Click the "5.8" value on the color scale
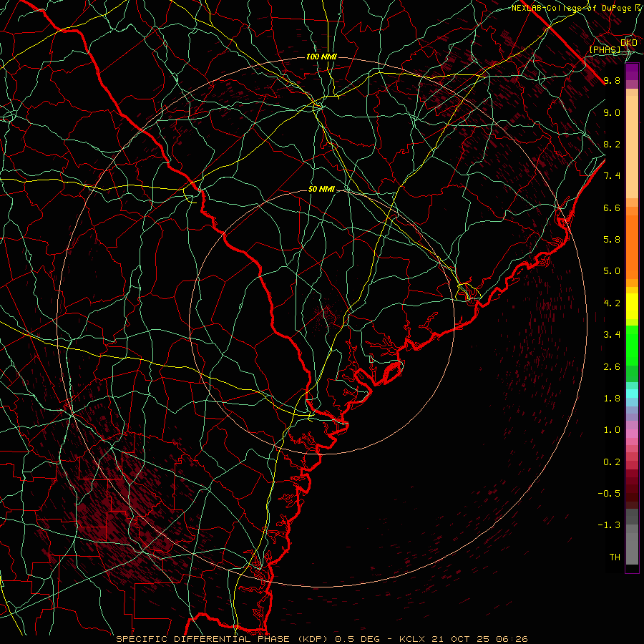This screenshot has height=644, width=644. pyautogui.click(x=612, y=240)
